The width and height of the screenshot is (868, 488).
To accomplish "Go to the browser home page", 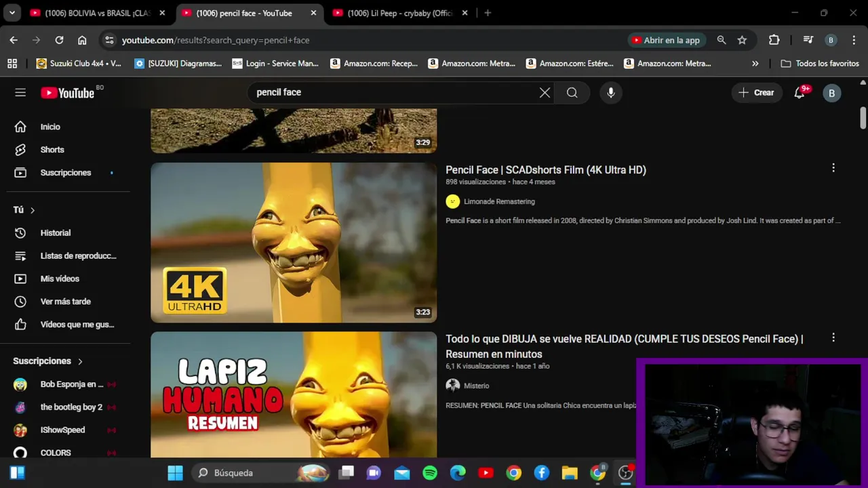I will point(82,40).
